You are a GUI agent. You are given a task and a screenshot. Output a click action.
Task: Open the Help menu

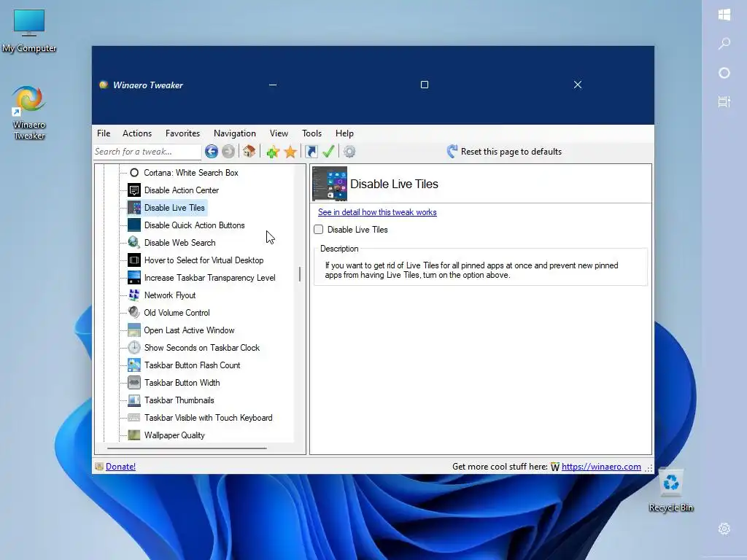coord(344,133)
